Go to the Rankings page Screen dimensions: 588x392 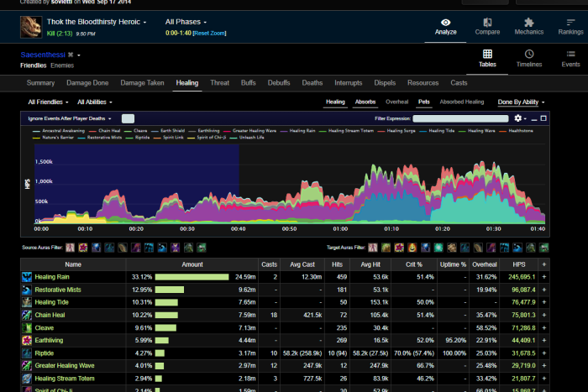570,27
